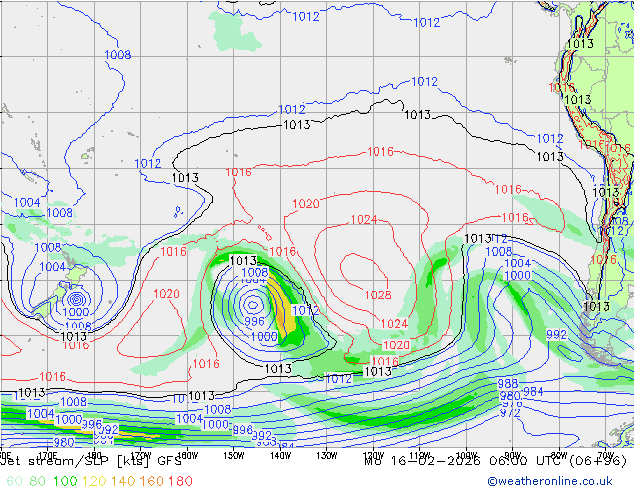The height and width of the screenshot is (490, 634).
Task: Select the 160 knots legend value
Action: [151, 481]
